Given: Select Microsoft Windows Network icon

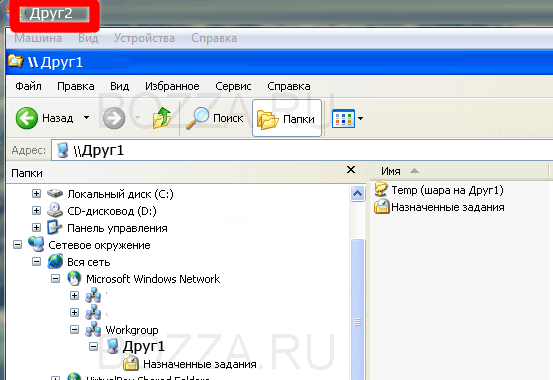Looking at the screenshot, I should tap(74, 278).
